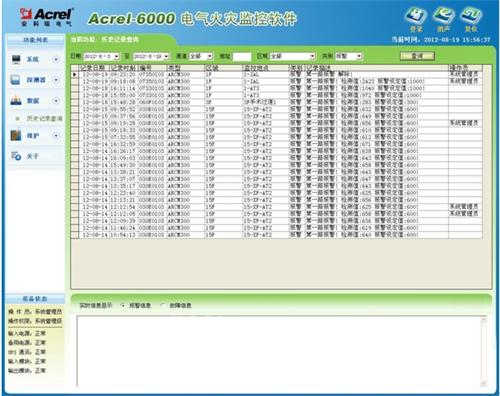500x396 pixels.
Task: Click the 登录 login icon
Action: tap(416, 16)
